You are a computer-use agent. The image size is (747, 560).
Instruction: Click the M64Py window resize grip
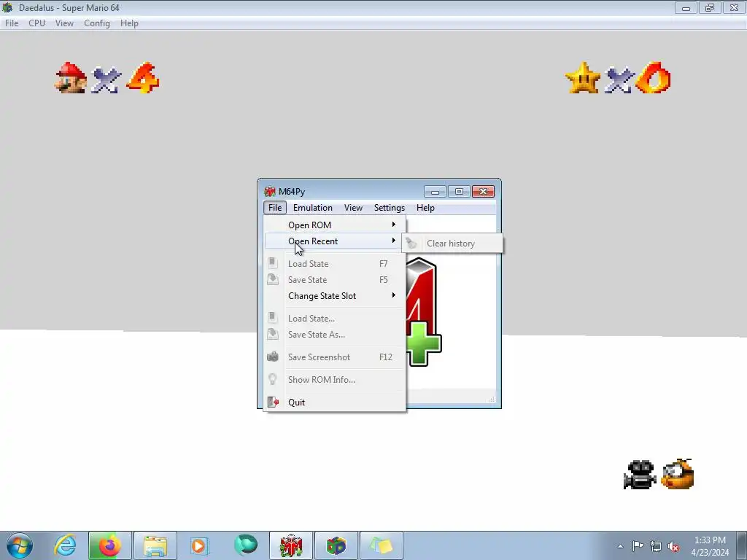tap(492, 400)
